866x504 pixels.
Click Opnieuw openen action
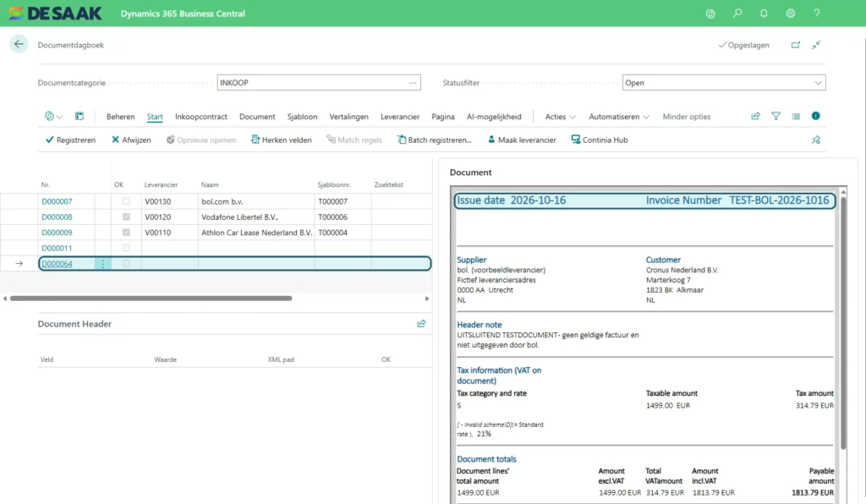(201, 140)
